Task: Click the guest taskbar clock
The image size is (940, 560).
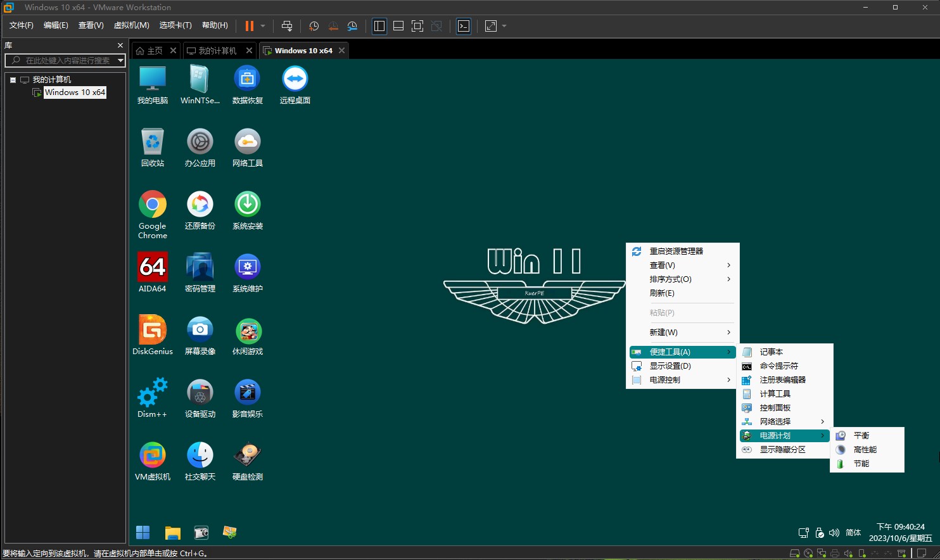Action: coord(900,533)
